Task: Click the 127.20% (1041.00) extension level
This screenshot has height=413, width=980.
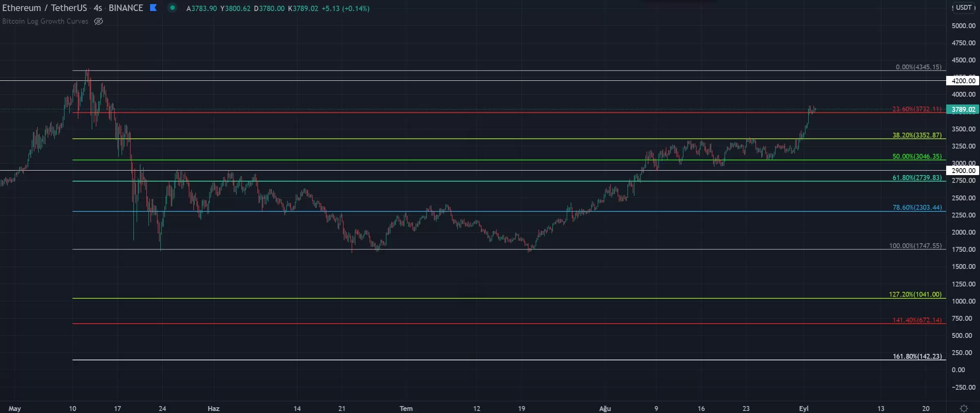Action: [x=915, y=294]
